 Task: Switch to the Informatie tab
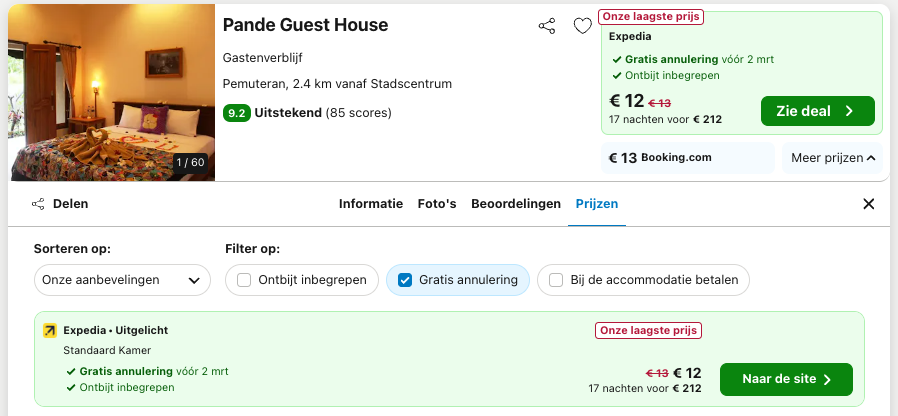click(x=371, y=204)
